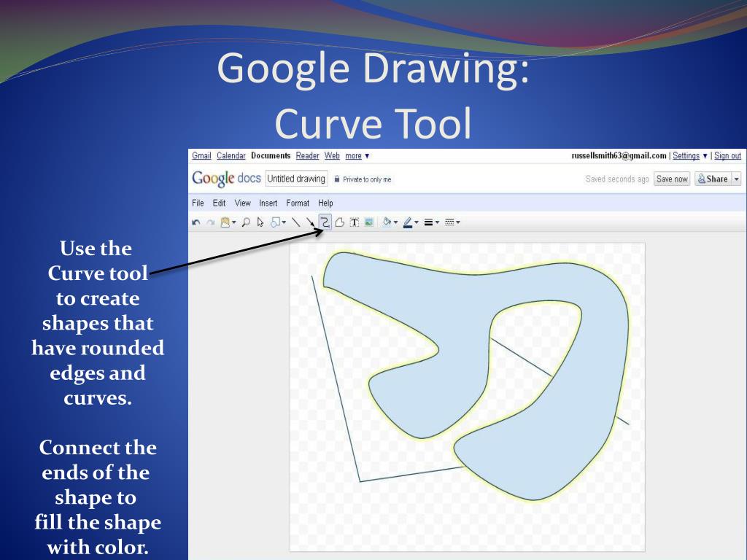
Task: Open the Format menu
Action: 298,203
